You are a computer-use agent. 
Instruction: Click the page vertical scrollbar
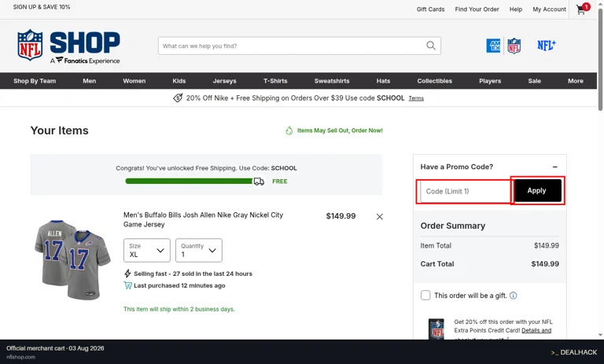[601, 60]
